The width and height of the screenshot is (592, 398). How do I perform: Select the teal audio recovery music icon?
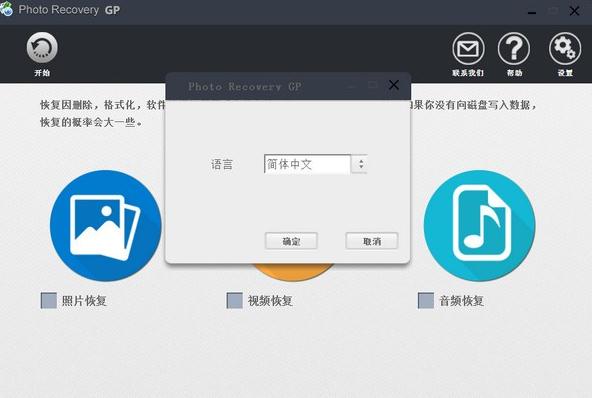pos(479,226)
